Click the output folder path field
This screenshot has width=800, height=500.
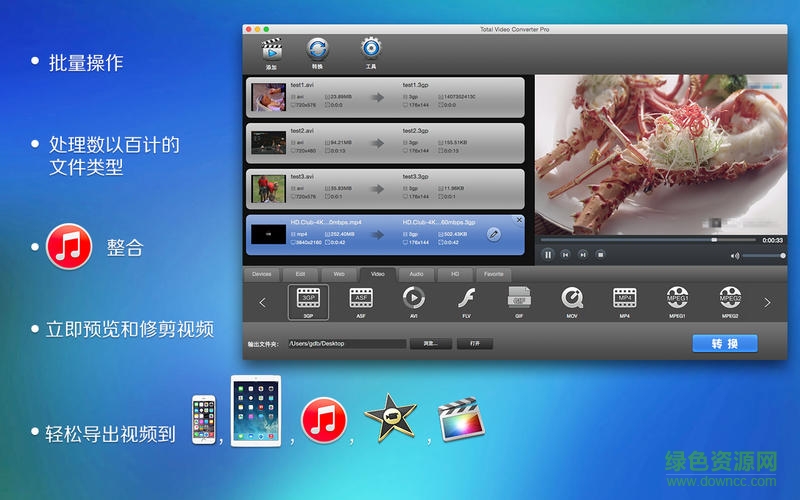pos(347,344)
